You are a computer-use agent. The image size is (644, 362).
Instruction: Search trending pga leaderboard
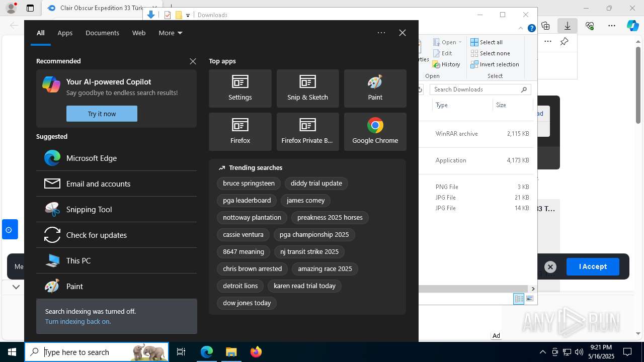point(247,200)
